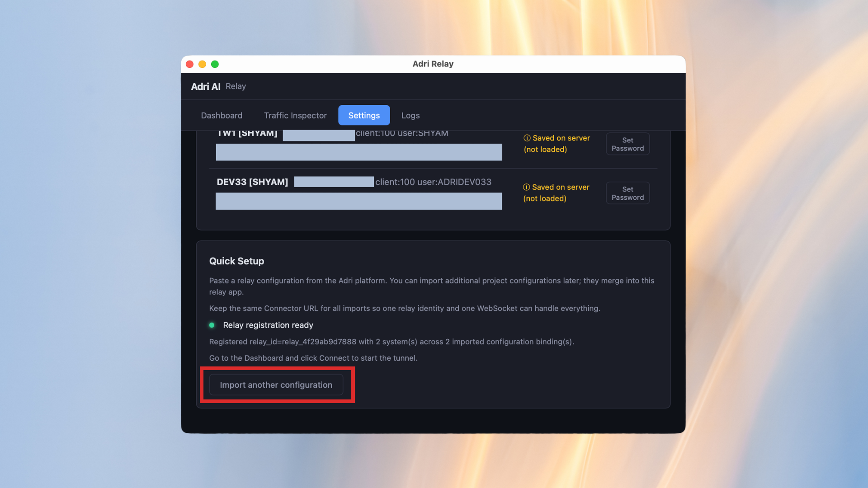
Task: Click the field next to DEV33 [SHYAM] label
Action: pyautogui.click(x=334, y=182)
